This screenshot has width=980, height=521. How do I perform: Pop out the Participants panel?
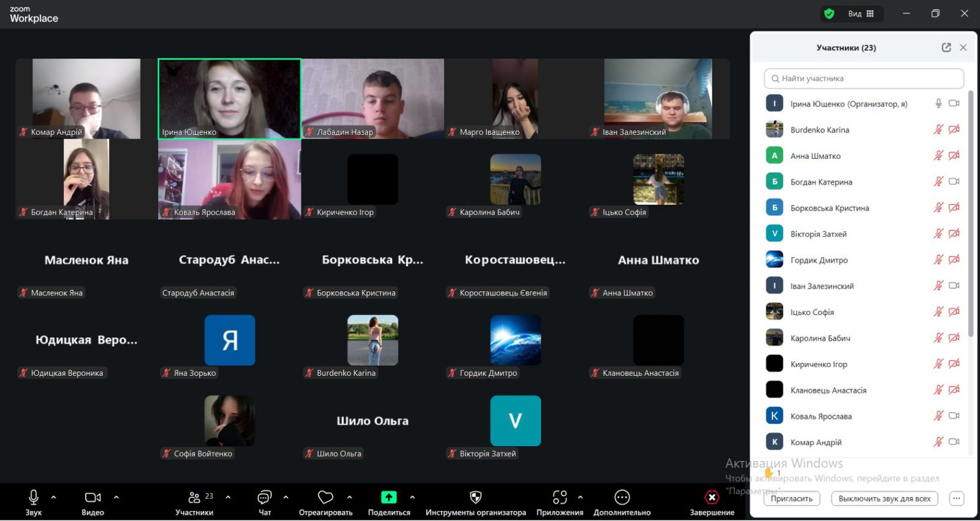[946, 48]
